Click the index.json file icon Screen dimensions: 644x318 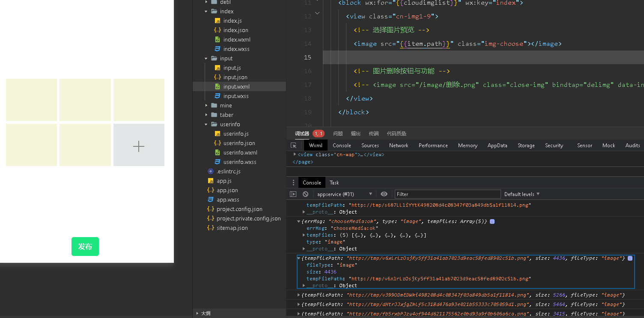click(218, 30)
